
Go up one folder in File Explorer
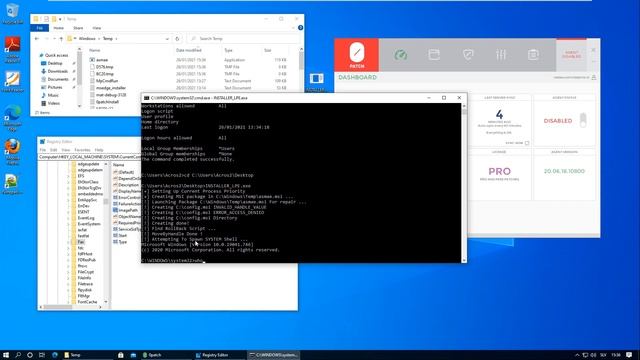click(x=61, y=38)
